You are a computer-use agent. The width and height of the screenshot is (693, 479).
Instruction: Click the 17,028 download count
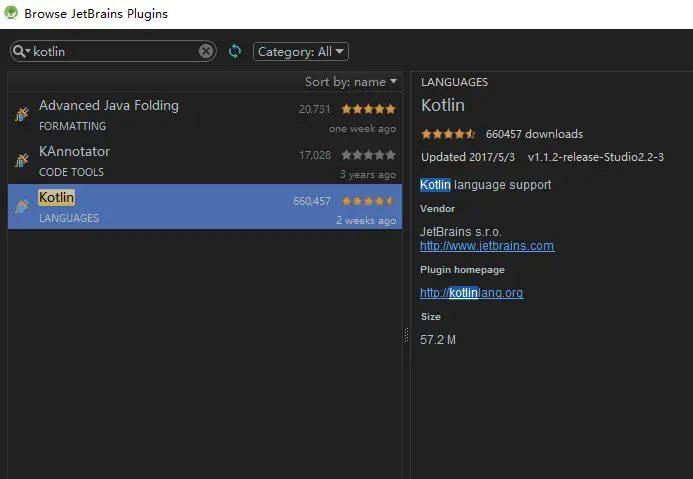[x=315, y=155]
